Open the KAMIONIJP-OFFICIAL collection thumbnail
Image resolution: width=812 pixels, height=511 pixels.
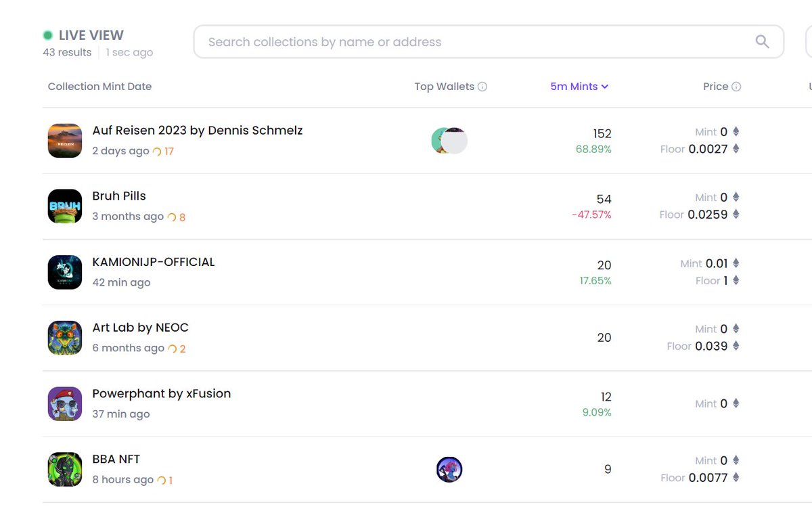(x=65, y=272)
